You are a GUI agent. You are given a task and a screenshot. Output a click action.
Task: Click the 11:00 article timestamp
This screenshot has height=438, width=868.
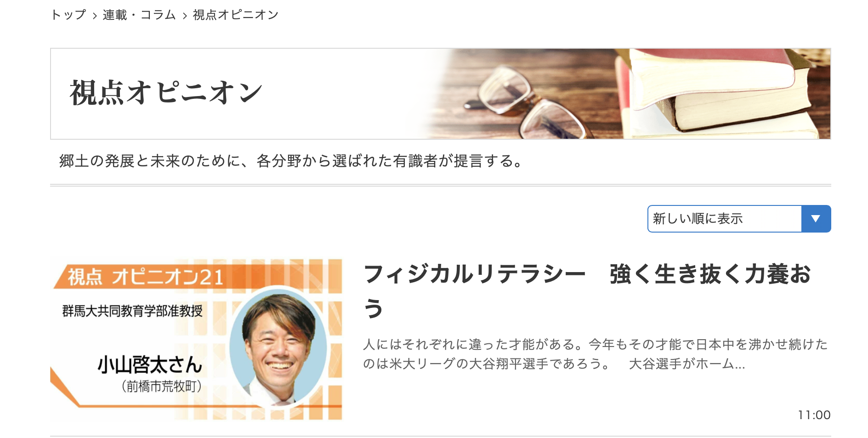pyautogui.click(x=814, y=415)
